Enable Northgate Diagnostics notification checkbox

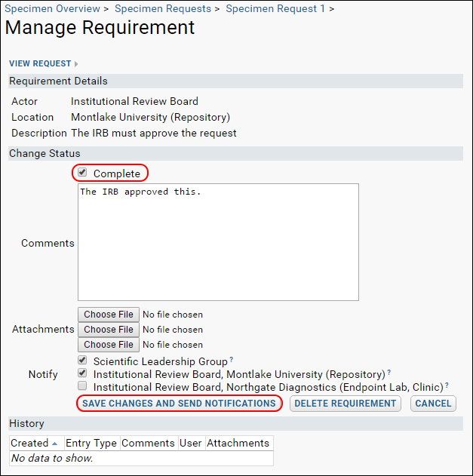tap(82, 385)
